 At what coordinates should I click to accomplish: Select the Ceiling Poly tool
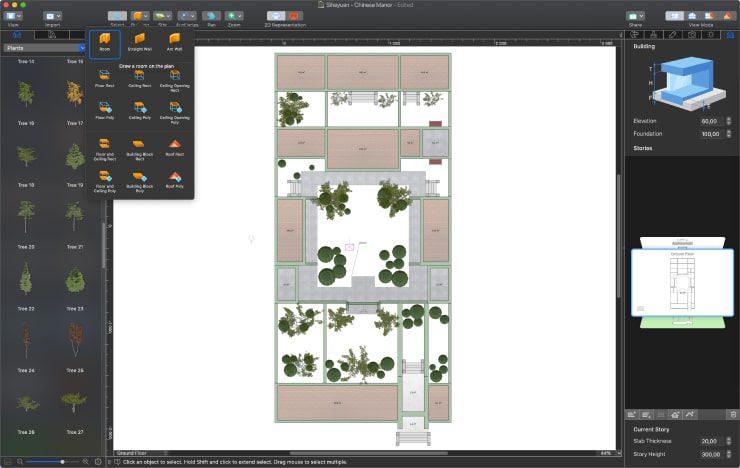[140, 110]
